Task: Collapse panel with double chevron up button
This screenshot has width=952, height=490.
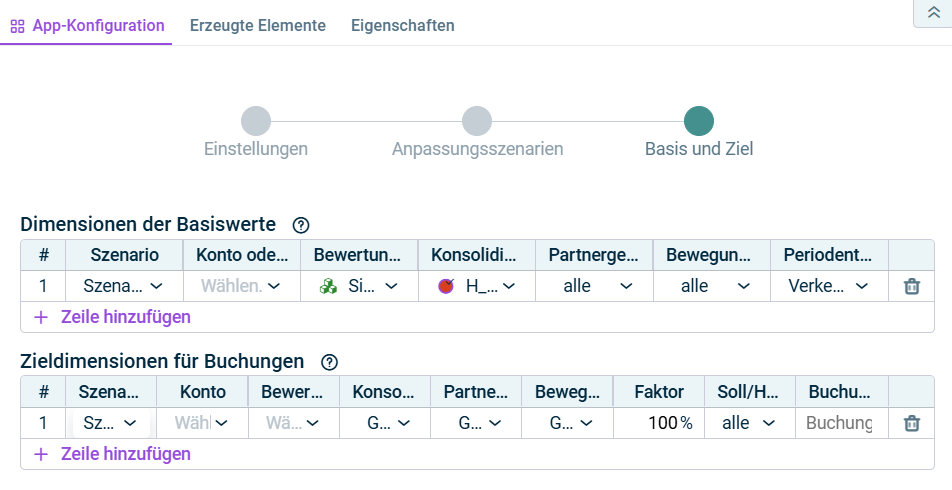Action: point(933,11)
